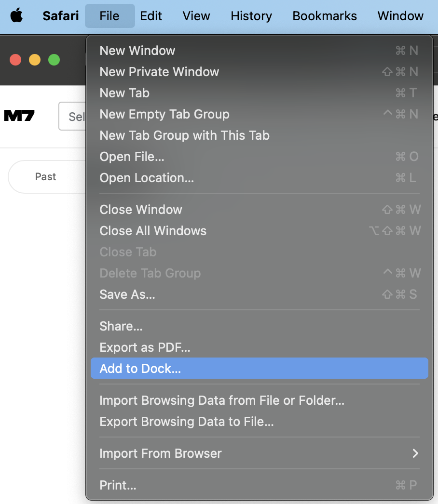Choose Print… at the menu bottom
Image resolution: width=438 pixels, height=504 pixels.
click(118, 485)
